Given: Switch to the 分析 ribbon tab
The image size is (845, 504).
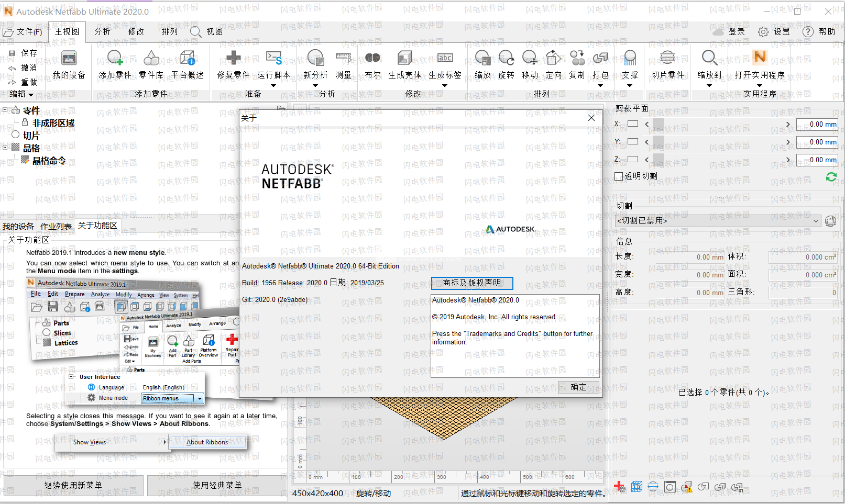Looking at the screenshot, I should pyautogui.click(x=103, y=32).
